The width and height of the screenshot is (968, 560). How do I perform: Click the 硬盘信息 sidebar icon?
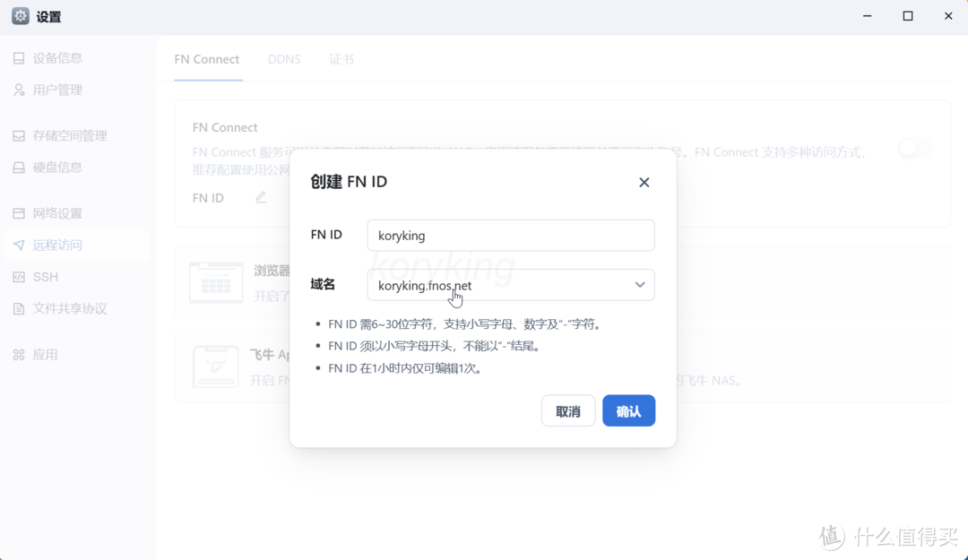click(56, 167)
